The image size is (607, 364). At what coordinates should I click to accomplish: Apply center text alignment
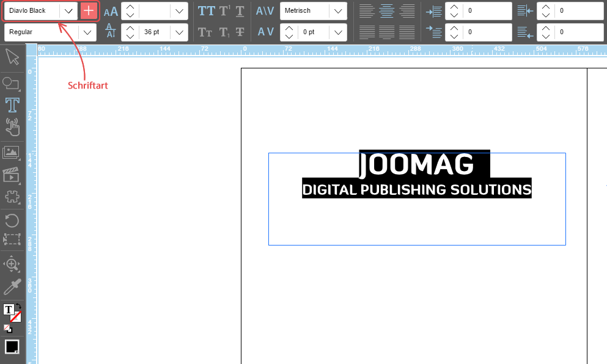click(386, 11)
